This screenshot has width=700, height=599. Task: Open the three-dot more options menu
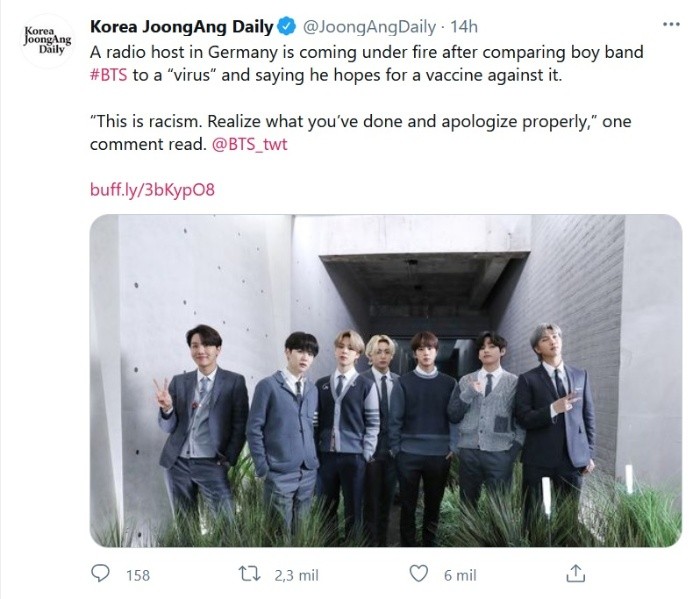click(671, 25)
